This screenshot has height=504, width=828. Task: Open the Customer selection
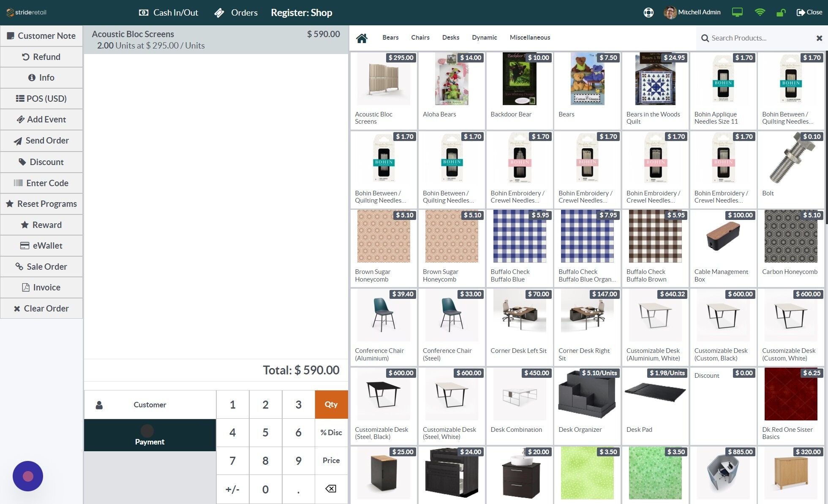150,404
